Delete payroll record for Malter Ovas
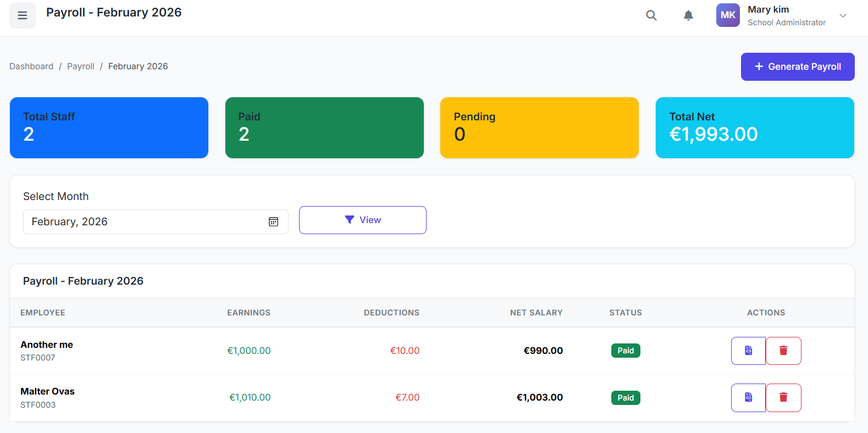868x433 pixels. point(783,397)
